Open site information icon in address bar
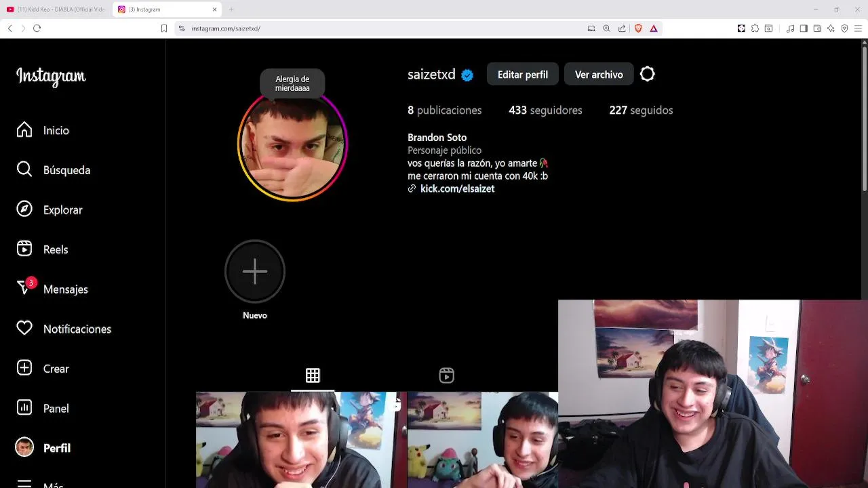The width and height of the screenshot is (868, 488). point(182,28)
